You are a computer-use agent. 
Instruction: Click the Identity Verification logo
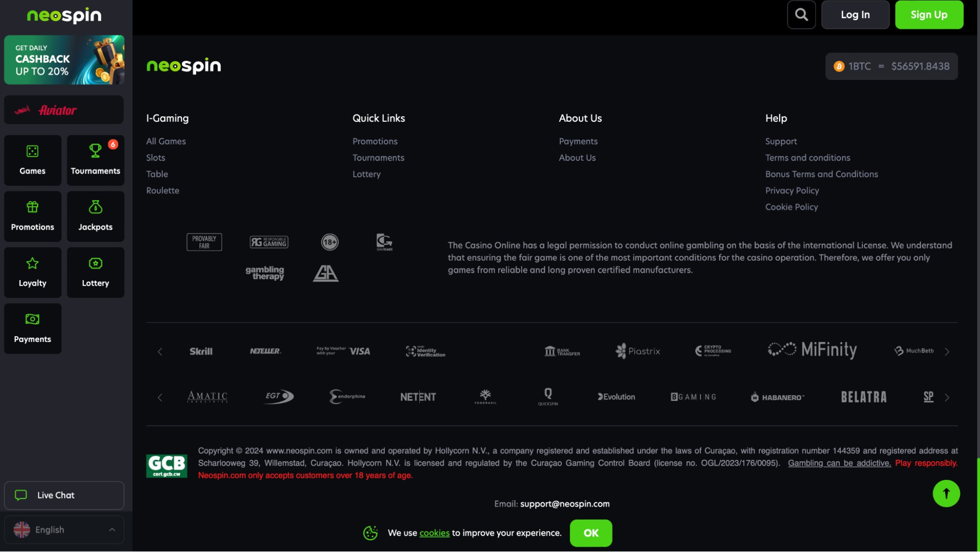click(x=426, y=351)
